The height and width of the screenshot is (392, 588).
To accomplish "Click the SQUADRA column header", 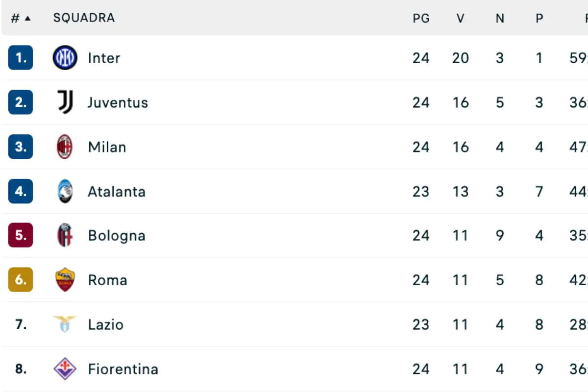I will (84, 18).
